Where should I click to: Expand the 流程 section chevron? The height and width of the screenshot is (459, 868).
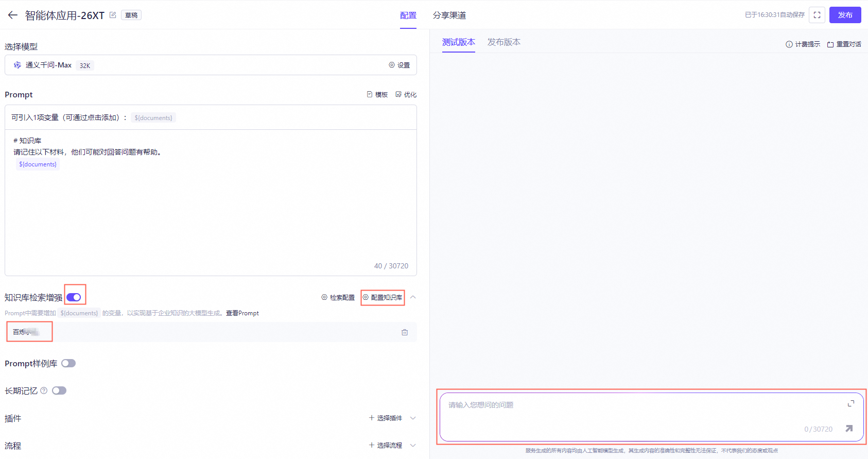pos(413,445)
